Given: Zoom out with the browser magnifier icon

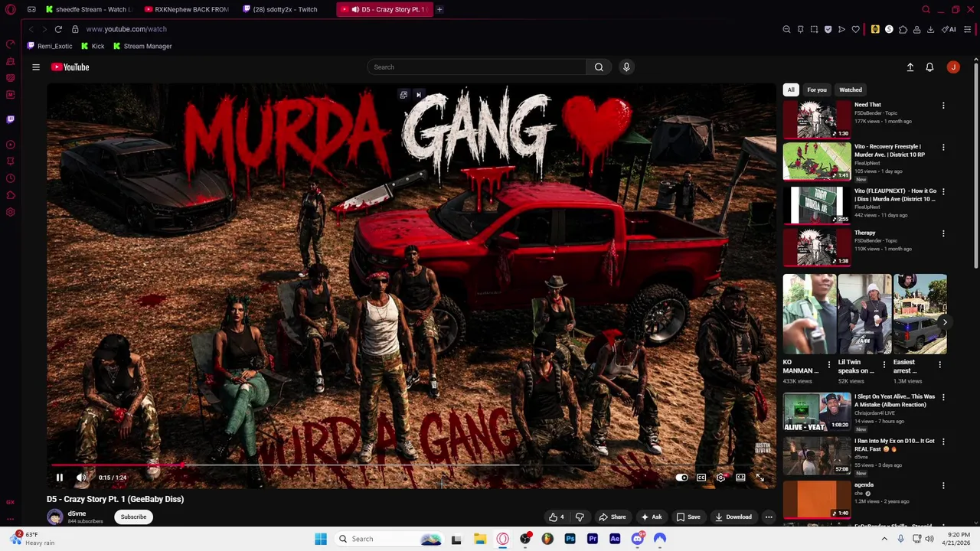Looking at the screenshot, I should [x=786, y=29].
